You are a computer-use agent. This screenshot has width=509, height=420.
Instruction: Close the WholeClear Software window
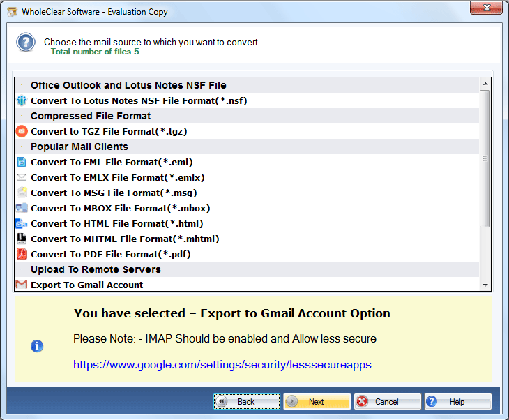(486, 8)
